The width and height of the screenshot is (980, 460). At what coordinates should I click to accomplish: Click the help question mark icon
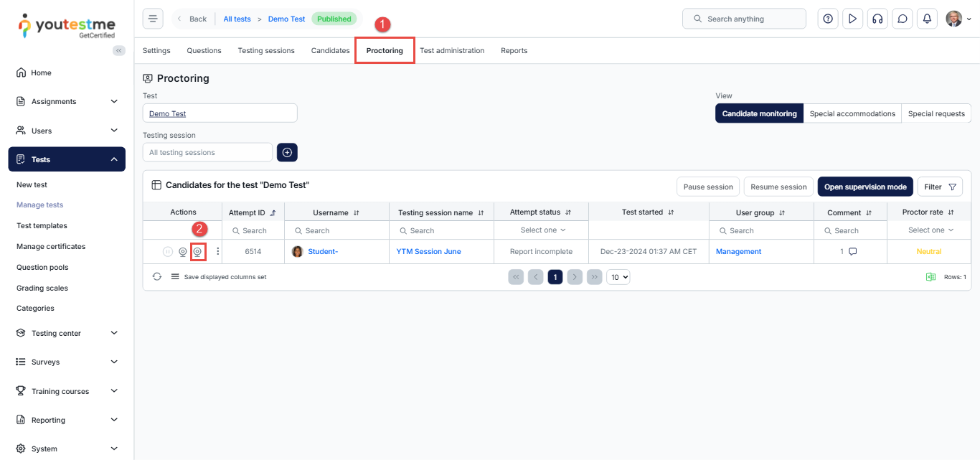click(828, 19)
